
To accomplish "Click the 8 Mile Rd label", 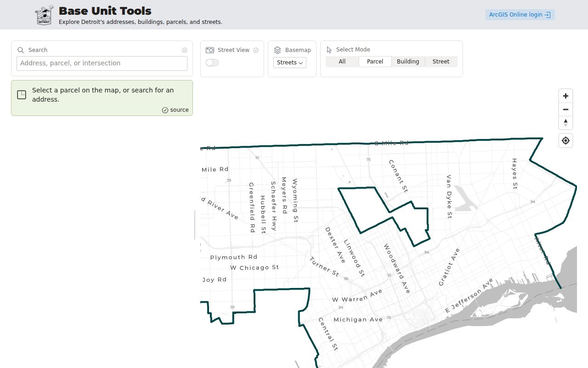I will coord(391,143).
